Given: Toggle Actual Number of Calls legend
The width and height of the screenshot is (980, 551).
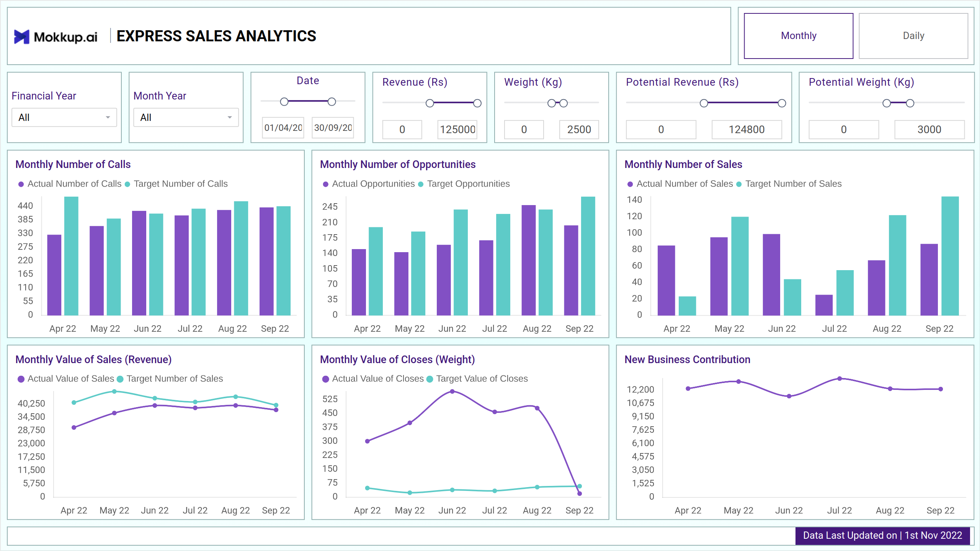Looking at the screenshot, I should [70, 184].
